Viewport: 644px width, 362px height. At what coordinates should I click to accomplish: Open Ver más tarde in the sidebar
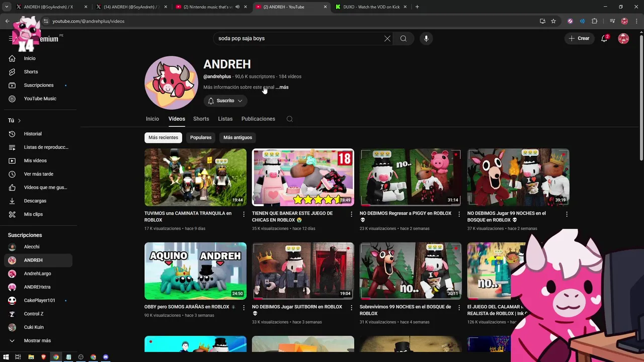point(38,174)
